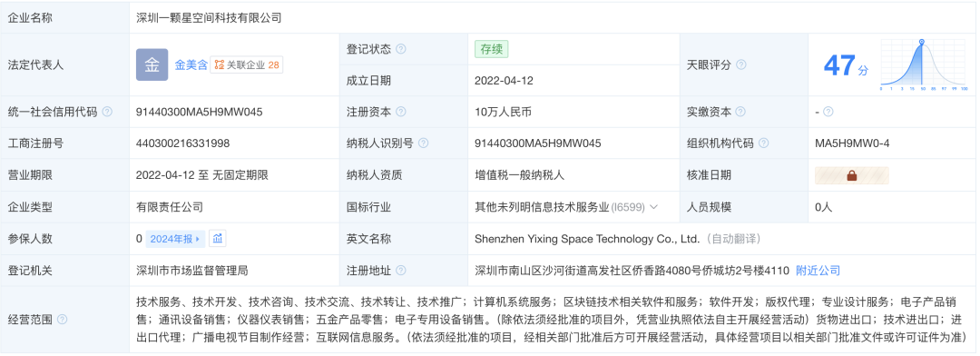This screenshot has width=980, height=356.
Task: Open the 关联企业 28 related companies badge
Action: (x=247, y=64)
